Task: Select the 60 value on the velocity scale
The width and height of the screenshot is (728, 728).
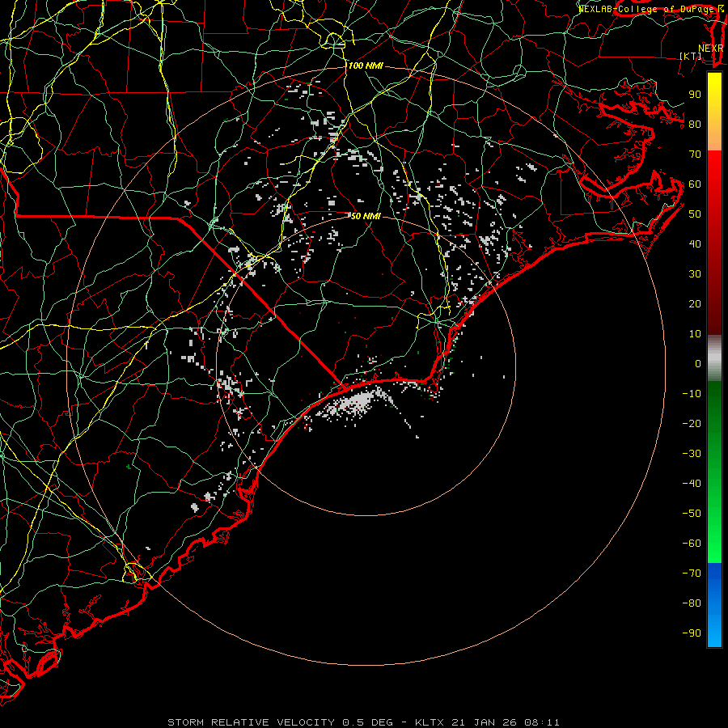Action: coord(695,184)
